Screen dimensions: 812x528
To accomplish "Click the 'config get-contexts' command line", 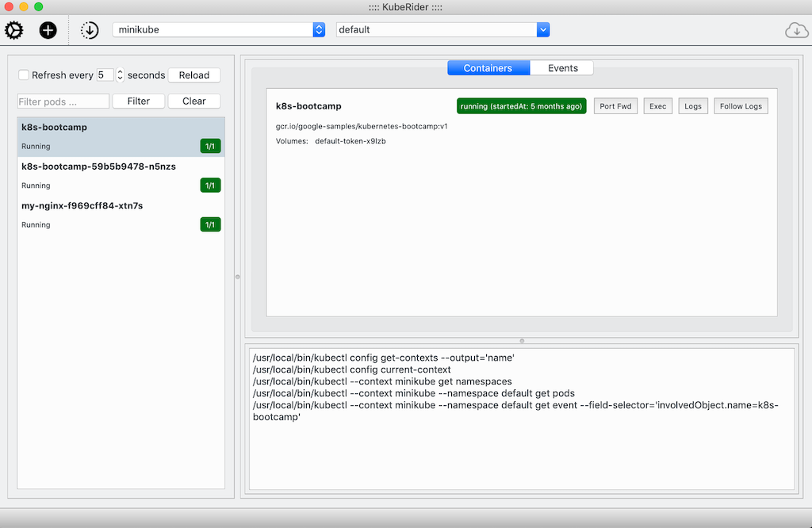I will 383,358.
